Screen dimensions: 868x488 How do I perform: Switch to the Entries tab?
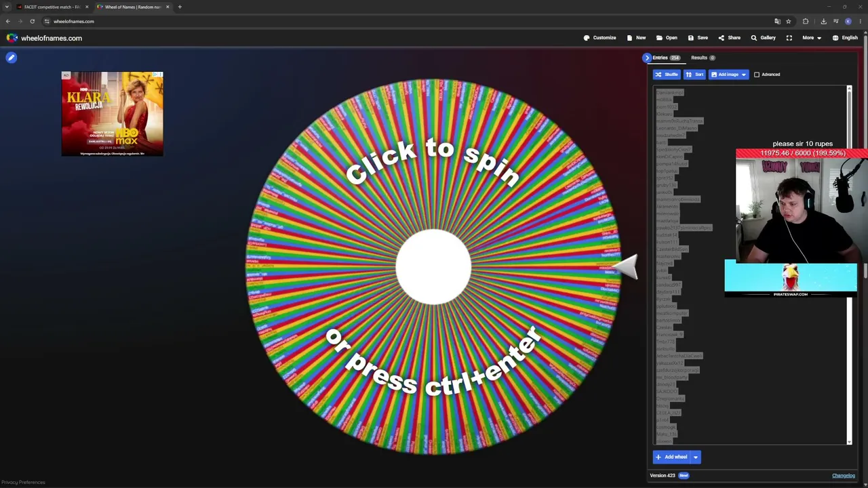coord(666,58)
